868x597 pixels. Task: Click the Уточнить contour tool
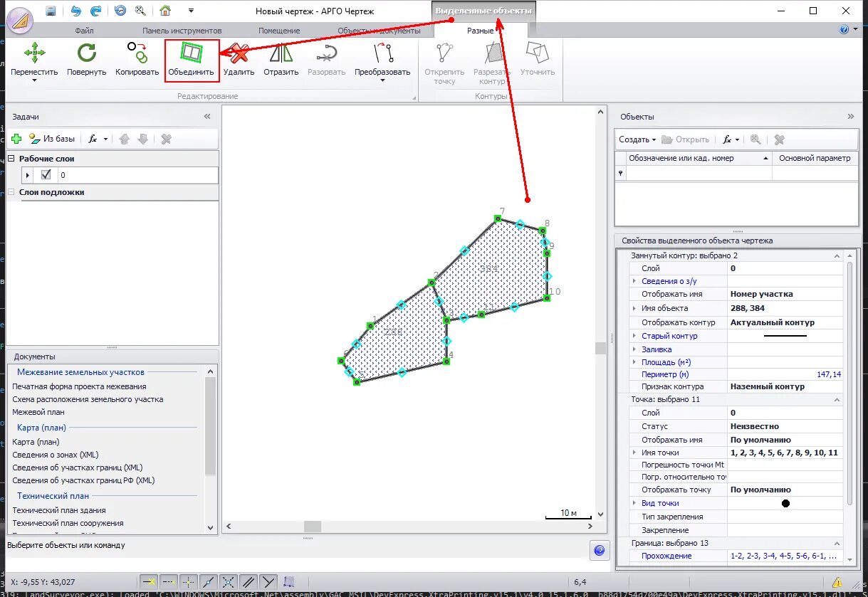537,60
